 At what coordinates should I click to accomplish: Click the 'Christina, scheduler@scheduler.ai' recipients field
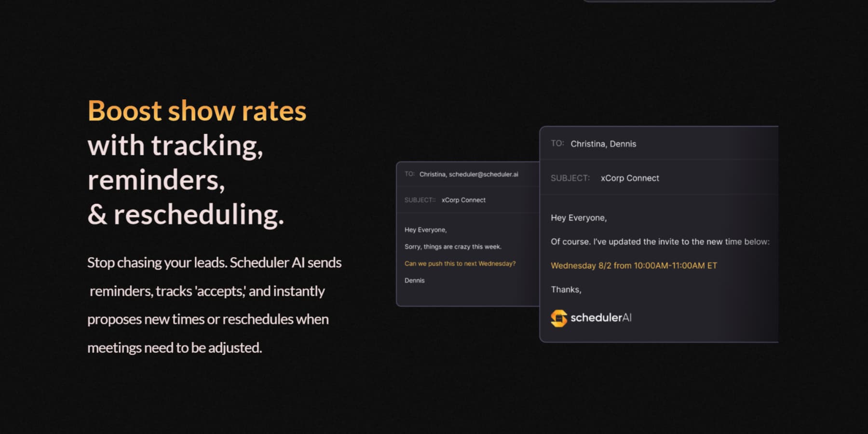point(469,174)
